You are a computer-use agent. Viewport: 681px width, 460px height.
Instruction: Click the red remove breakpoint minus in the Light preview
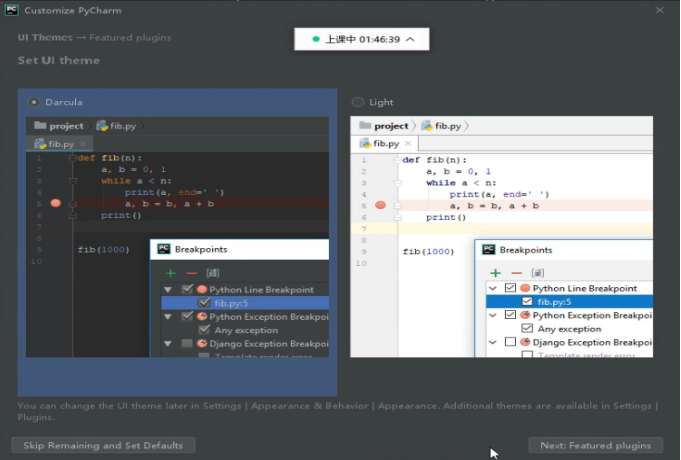pos(516,273)
